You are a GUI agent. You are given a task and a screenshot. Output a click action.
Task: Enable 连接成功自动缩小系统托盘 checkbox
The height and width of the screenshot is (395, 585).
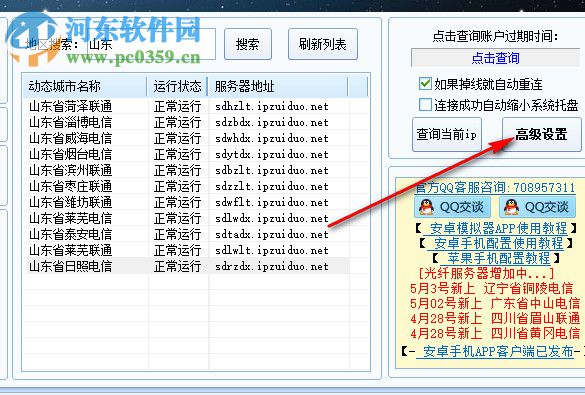pyautogui.click(x=425, y=105)
